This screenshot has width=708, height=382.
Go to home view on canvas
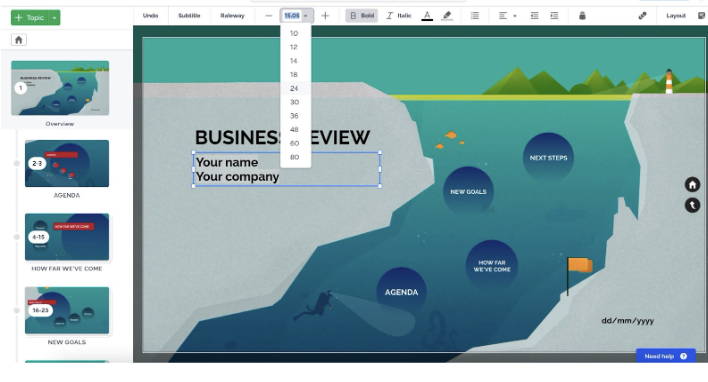pos(692,184)
